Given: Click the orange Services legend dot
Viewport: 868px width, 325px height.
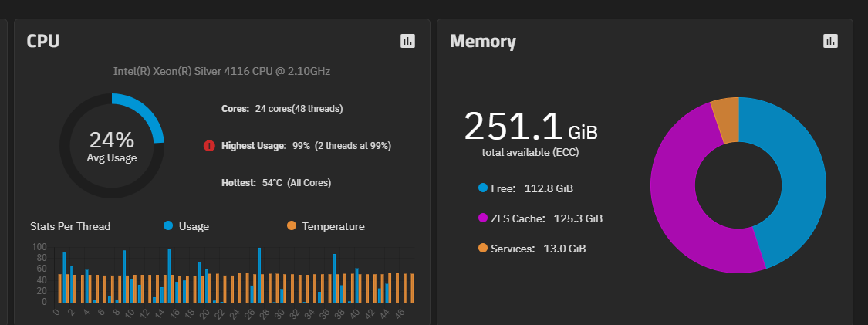Looking at the screenshot, I should point(483,248).
